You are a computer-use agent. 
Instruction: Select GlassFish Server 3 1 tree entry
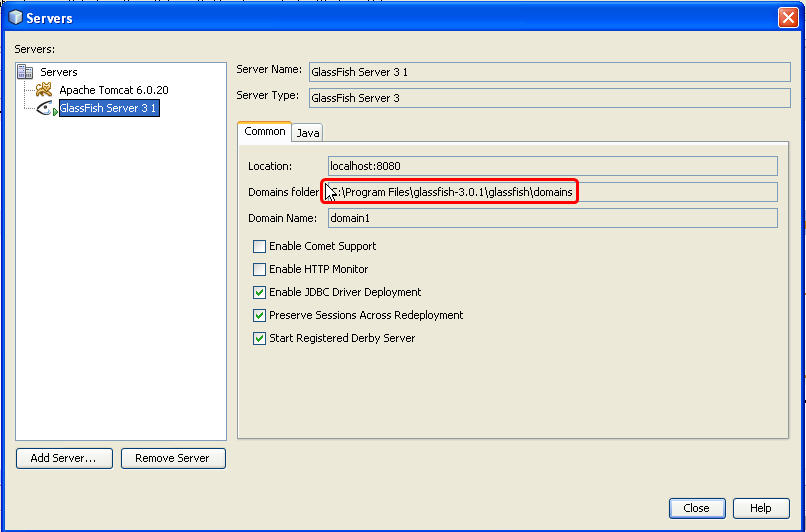coord(109,108)
